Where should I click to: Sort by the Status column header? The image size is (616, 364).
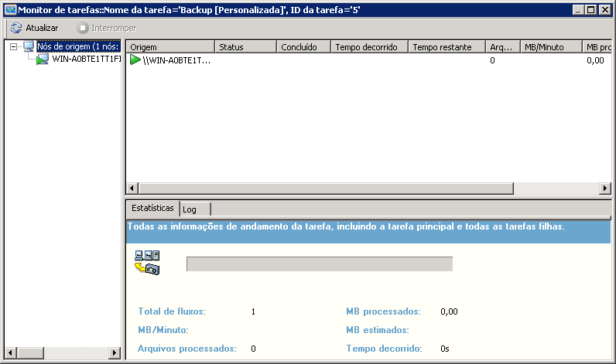(x=245, y=47)
